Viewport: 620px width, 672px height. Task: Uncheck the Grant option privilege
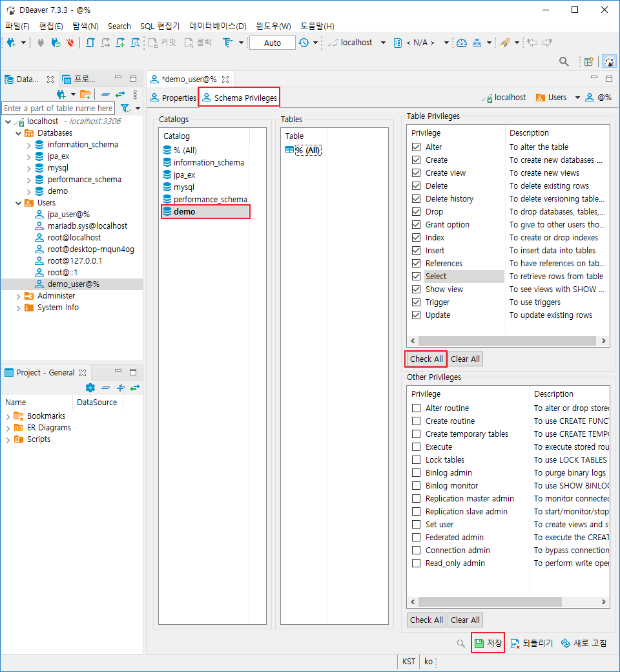[416, 225]
